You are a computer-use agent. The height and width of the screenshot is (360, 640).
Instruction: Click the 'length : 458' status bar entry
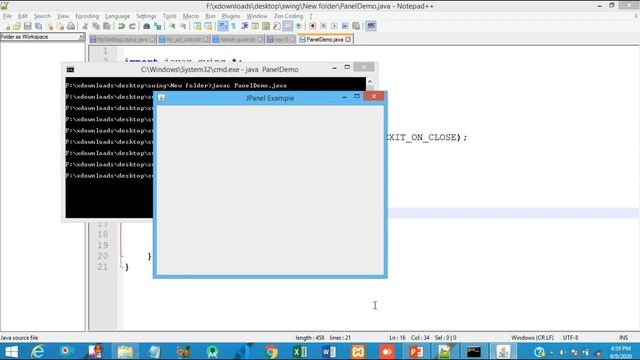point(310,338)
